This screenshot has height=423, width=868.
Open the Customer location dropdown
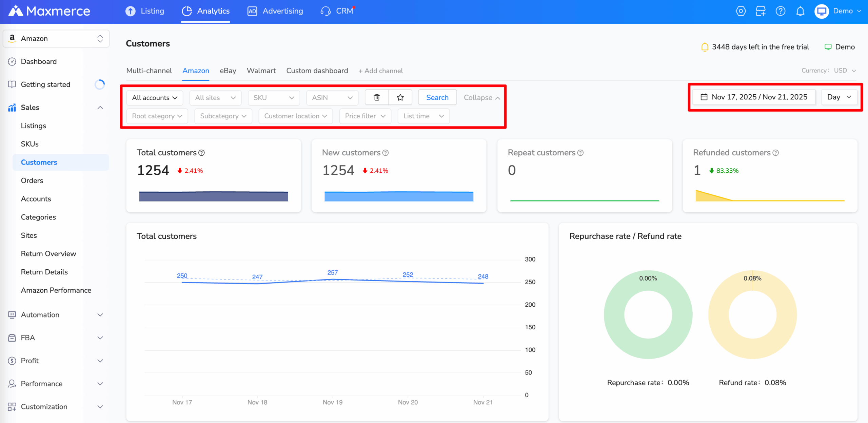(x=296, y=116)
